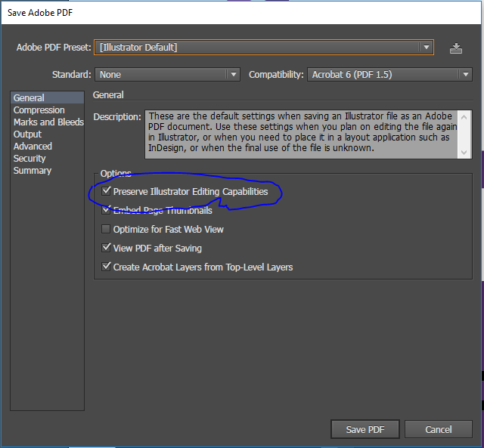The image size is (484, 448).
Task: Toggle Preserve Illustrator Editing Capabilities checkbox
Action: (x=106, y=191)
